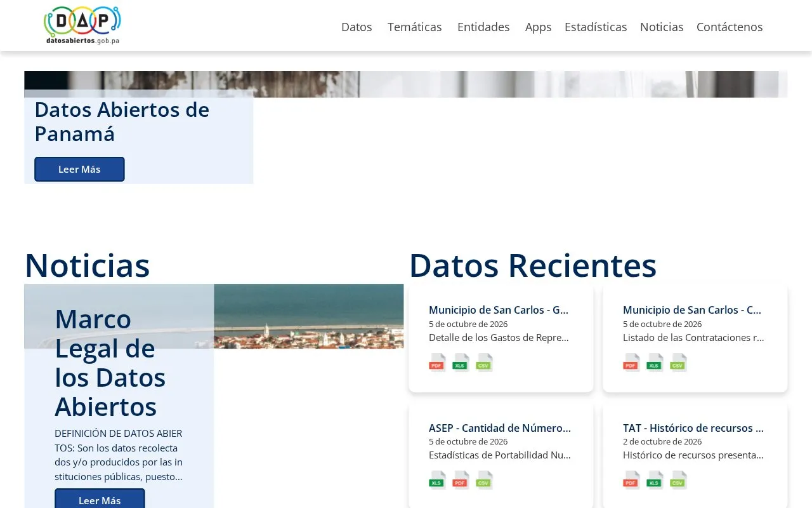Download CSV for Listado de las Contrataciones
Image resolution: width=812 pixels, height=508 pixels.
(x=678, y=363)
